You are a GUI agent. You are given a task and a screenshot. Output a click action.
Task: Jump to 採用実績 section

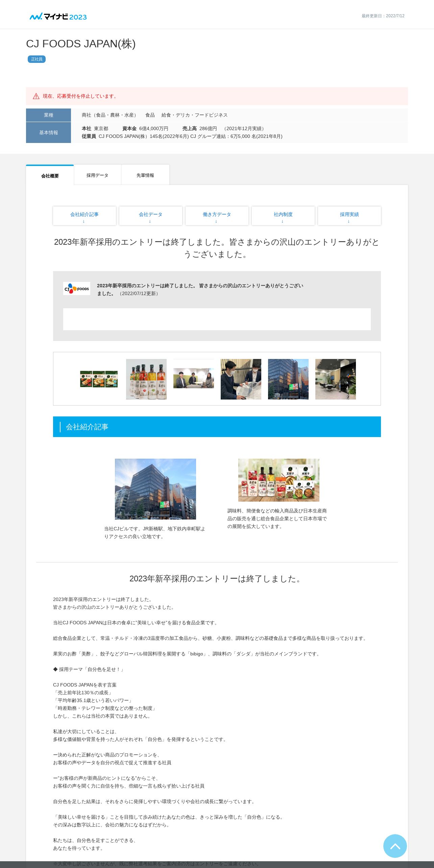[349, 216]
